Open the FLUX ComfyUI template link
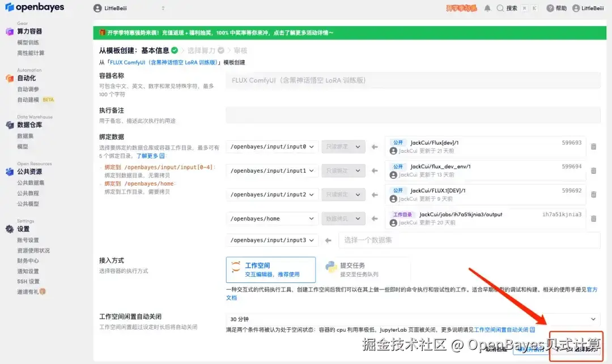Viewport: 612px width, 364px height. pos(164,62)
